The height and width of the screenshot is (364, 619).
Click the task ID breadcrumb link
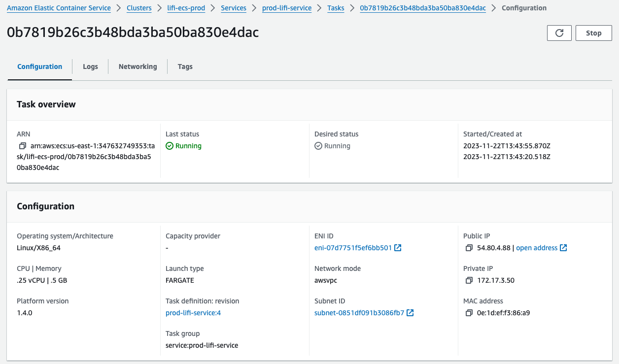[x=423, y=8]
